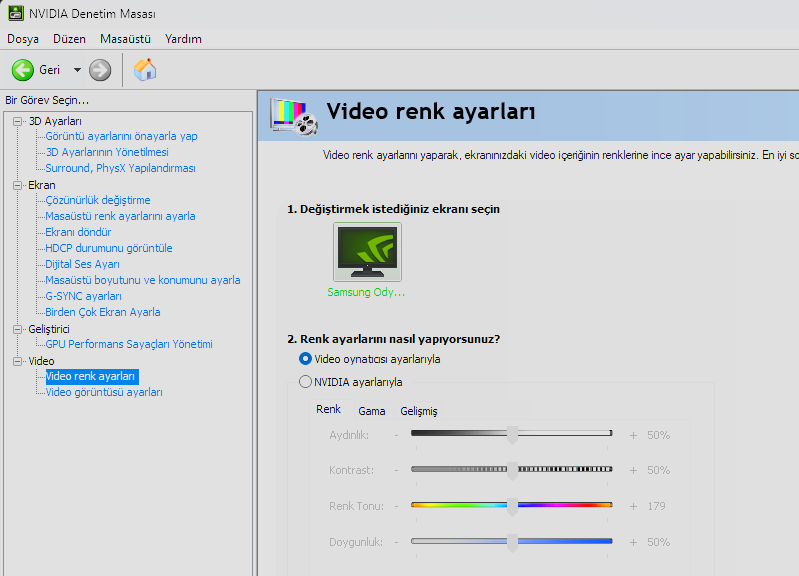Screen dimensions: 799x576
Task: Open 'G-SYNC ayarları' in the sidebar
Action: click(83, 296)
